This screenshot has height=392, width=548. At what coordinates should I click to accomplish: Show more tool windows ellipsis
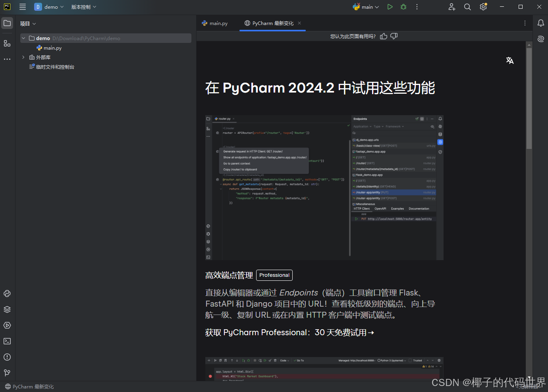tap(7, 59)
